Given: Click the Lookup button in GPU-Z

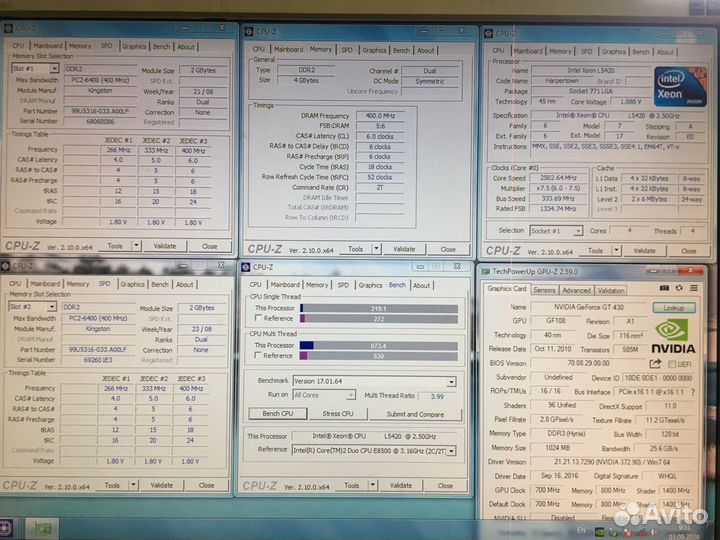Looking at the screenshot, I should tap(674, 307).
